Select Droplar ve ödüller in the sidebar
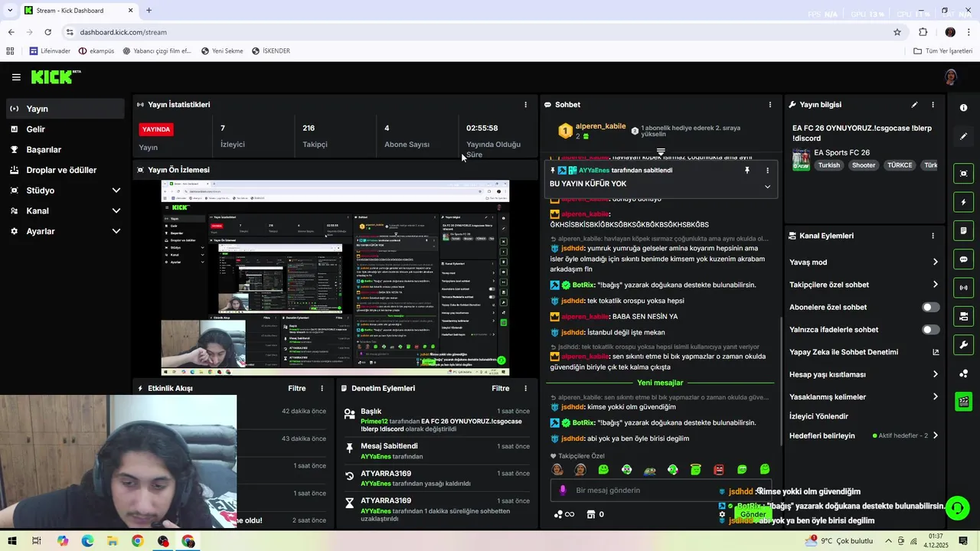Viewport: 980px width, 551px height. coord(65,170)
